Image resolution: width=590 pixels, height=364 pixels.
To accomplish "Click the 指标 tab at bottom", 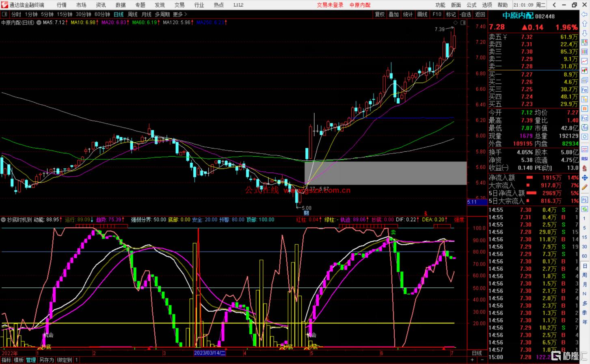I will pos(6,360).
